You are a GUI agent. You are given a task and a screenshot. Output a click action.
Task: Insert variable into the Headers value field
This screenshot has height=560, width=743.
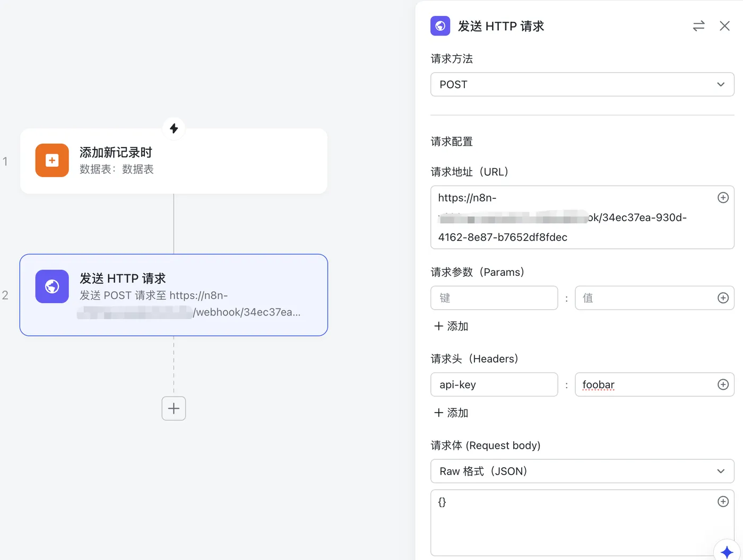coord(723,384)
